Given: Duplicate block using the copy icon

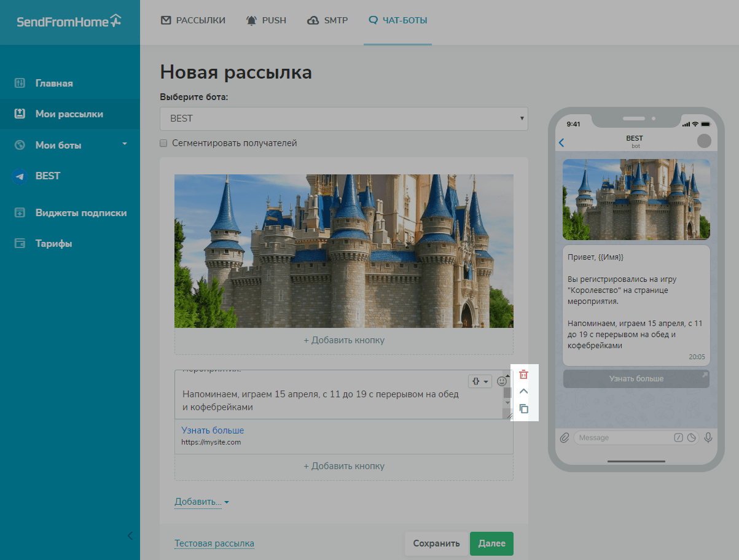Looking at the screenshot, I should pyautogui.click(x=523, y=409).
